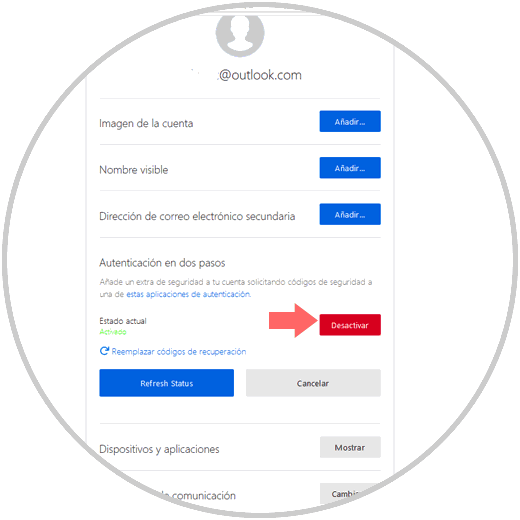Click the @outlook.com account email text
Viewport: 520px width, 520px height.
[260, 75]
